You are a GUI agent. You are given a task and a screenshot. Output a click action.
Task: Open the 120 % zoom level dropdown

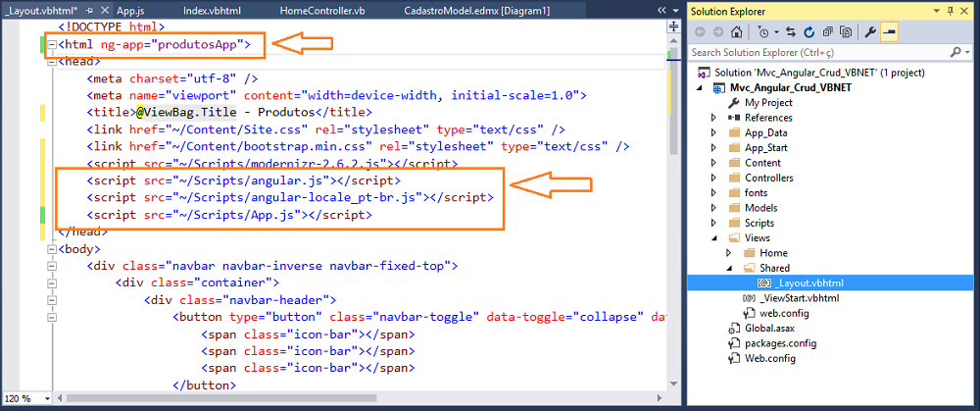[x=47, y=398]
